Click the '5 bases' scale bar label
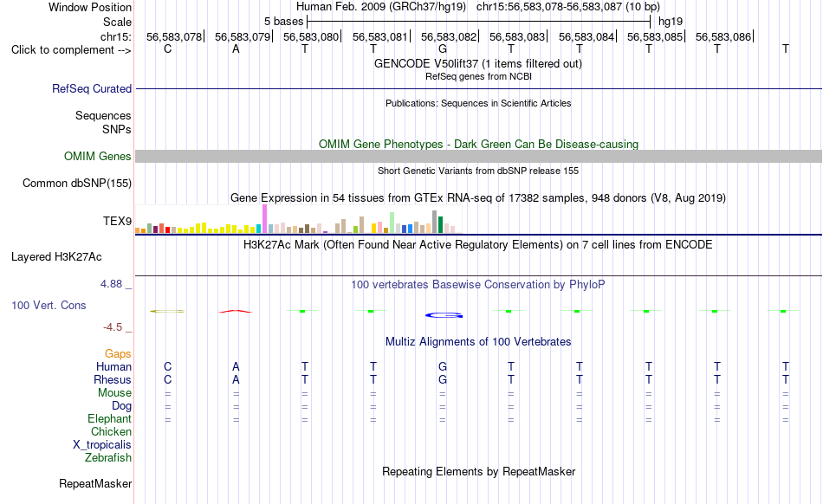Viewport: 823px width, 504px height. [283, 22]
